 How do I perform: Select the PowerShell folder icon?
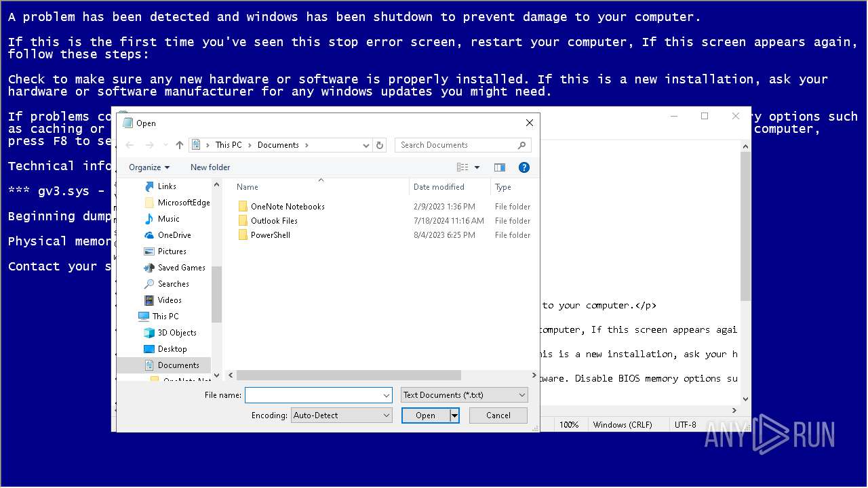pyautogui.click(x=243, y=235)
